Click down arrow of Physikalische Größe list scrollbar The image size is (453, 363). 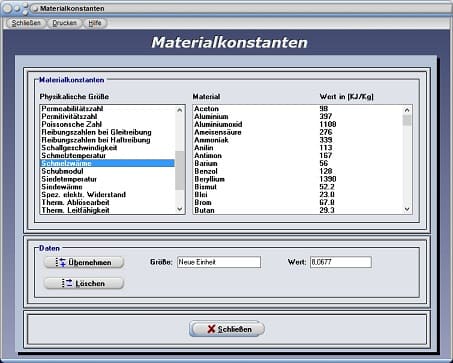click(180, 209)
